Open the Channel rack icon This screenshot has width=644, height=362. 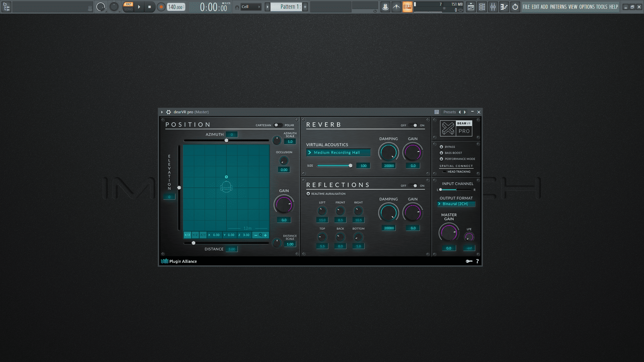point(482,7)
